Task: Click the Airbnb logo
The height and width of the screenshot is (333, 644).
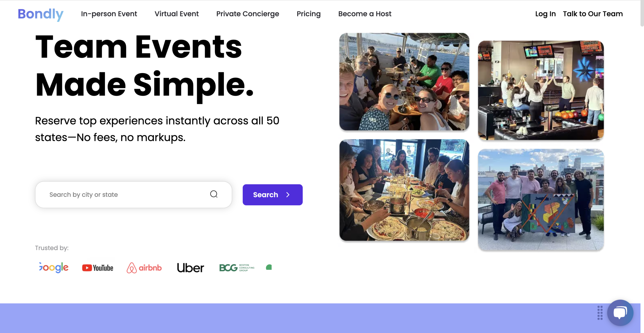Action: 144,268
